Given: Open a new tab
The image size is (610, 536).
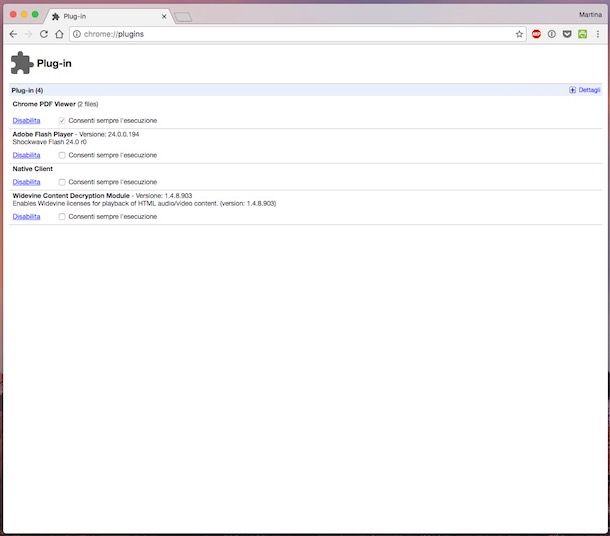Looking at the screenshot, I should [x=183, y=17].
